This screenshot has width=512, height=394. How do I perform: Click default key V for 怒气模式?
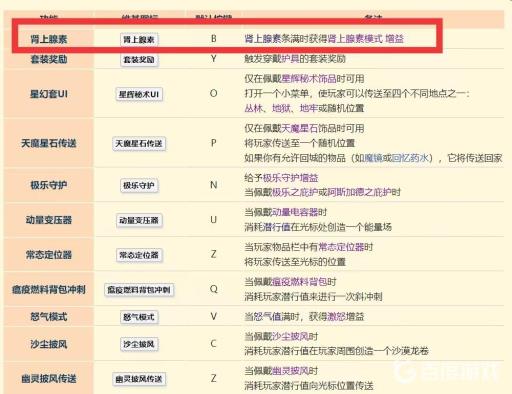[214, 316]
